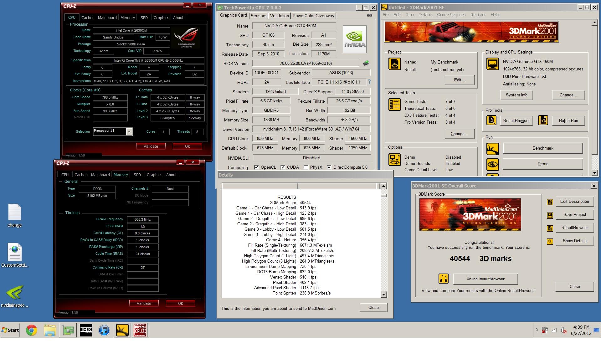Click the System Info button
This screenshot has width=601, height=364.
(x=516, y=95)
